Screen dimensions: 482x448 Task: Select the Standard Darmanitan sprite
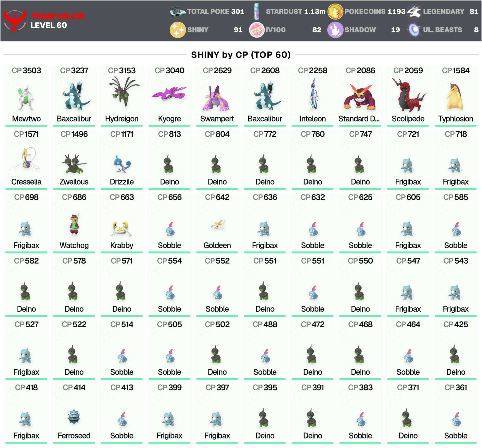click(359, 97)
